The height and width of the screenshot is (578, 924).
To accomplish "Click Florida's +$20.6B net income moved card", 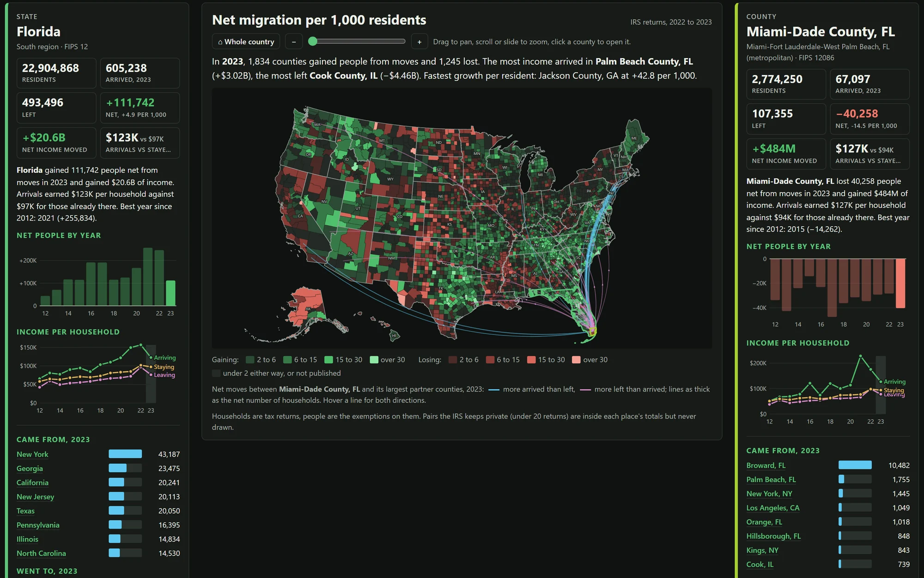I will coord(56,143).
